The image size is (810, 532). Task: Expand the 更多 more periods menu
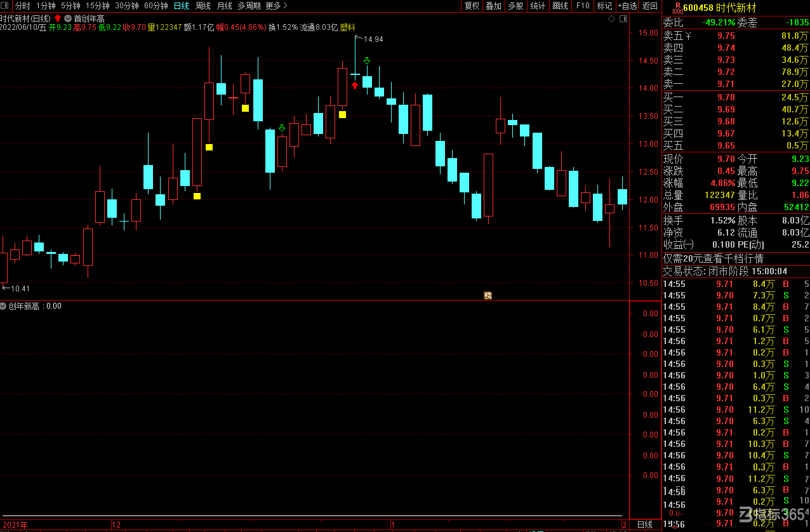click(277, 6)
